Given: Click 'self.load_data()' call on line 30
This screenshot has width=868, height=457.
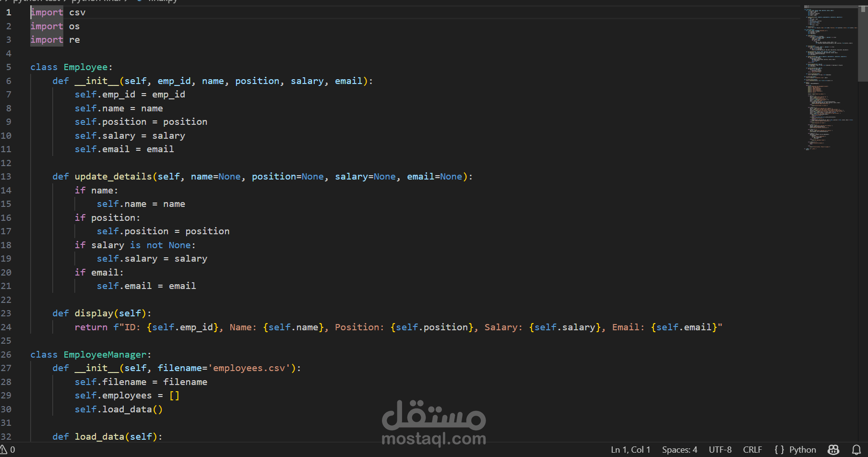Looking at the screenshot, I should click(x=119, y=409).
